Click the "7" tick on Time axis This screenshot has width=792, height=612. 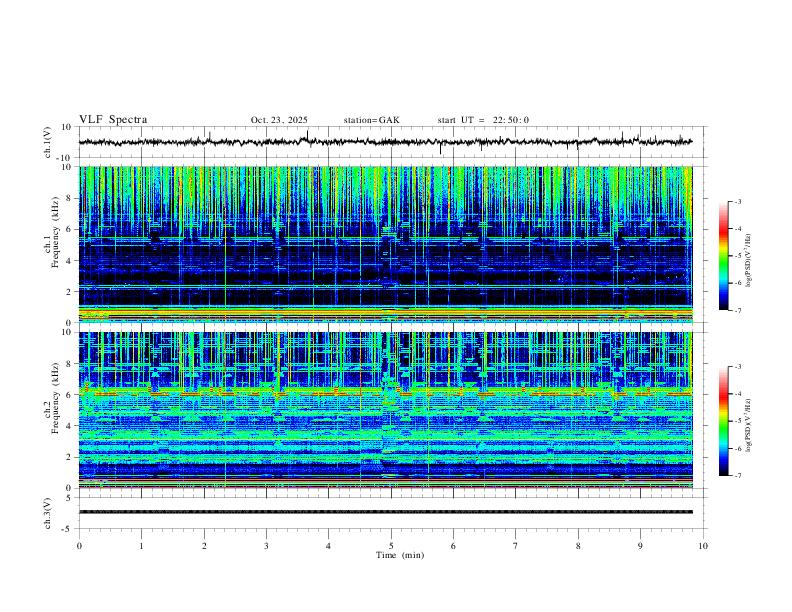tap(516, 546)
